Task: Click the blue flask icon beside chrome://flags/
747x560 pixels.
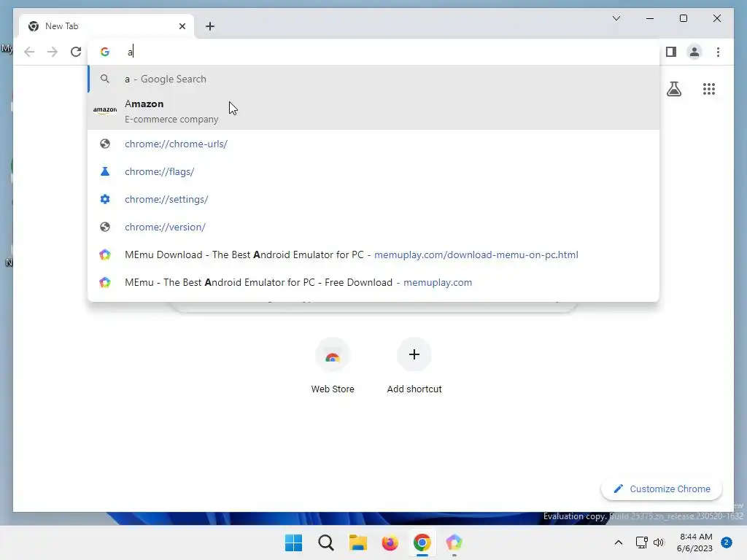Action: (105, 171)
